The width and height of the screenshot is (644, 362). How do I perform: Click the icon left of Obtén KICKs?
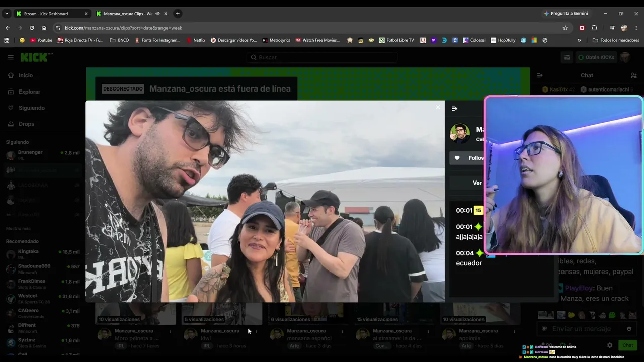coord(567,57)
